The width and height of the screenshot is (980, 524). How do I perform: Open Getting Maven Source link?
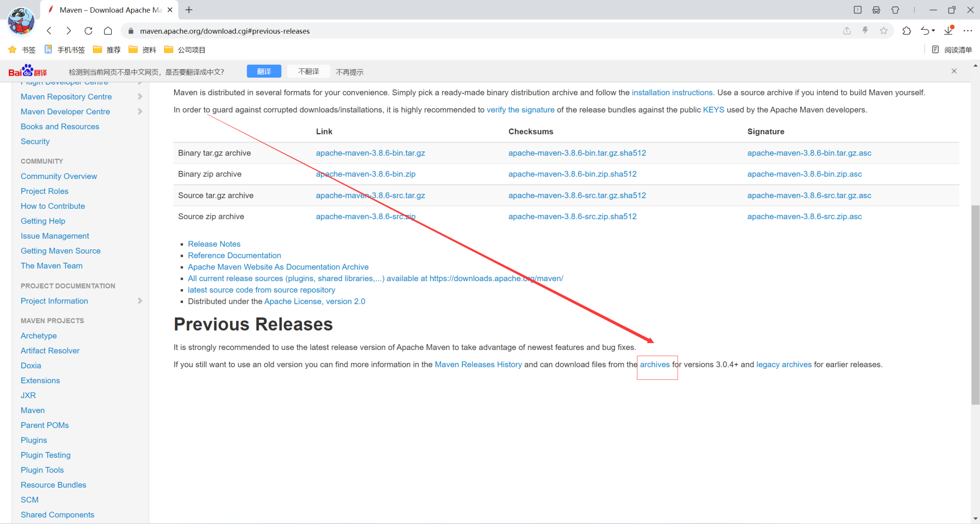pos(60,251)
